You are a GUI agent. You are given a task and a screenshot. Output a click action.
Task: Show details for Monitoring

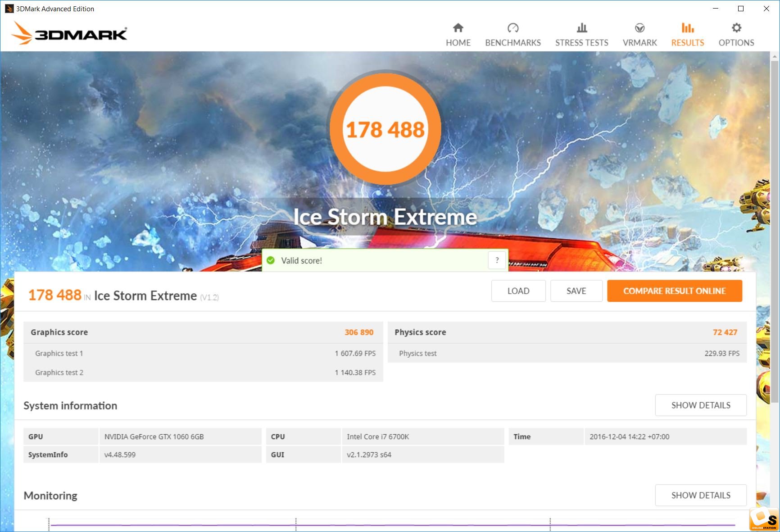point(701,496)
